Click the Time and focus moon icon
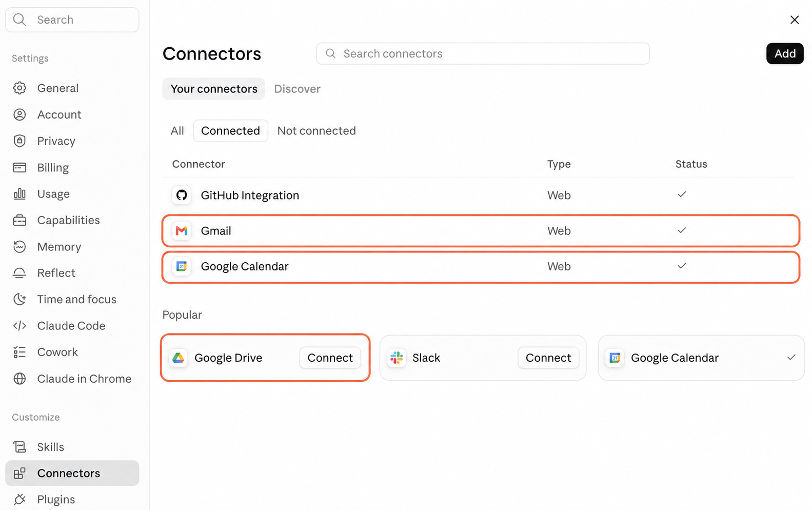The image size is (812, 510). click(x=19, y=299)
